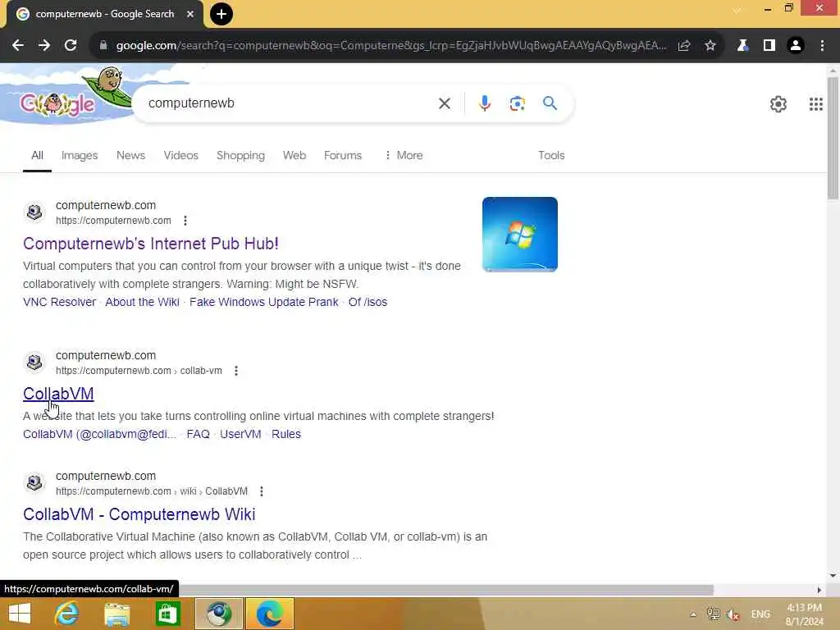This screenshot has width=840, height=630.
Task: Open the Rules sitelink
Action: click(286, 435)
